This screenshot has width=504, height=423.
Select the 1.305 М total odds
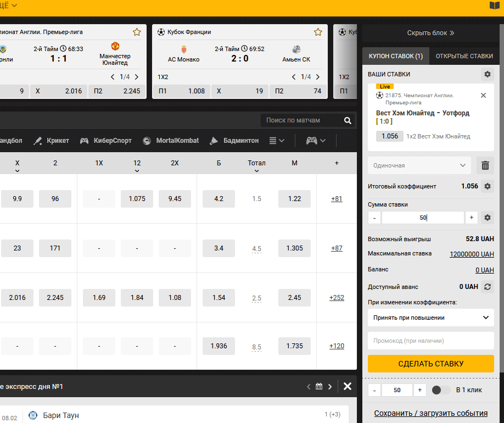click(x=294, y=248)
